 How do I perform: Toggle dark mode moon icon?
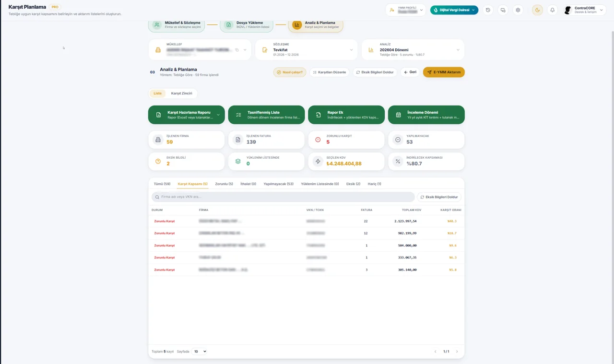pyautogui.click(x=537, y=10)
